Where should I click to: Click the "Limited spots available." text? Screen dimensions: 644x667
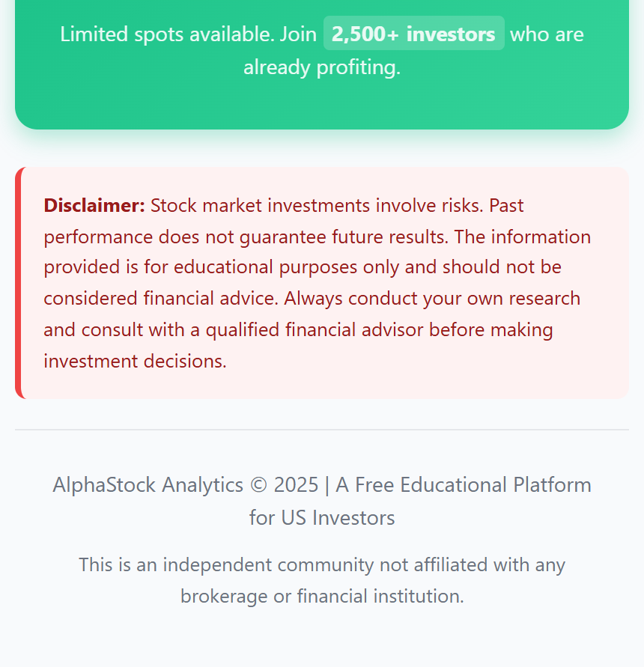(167, 34)
